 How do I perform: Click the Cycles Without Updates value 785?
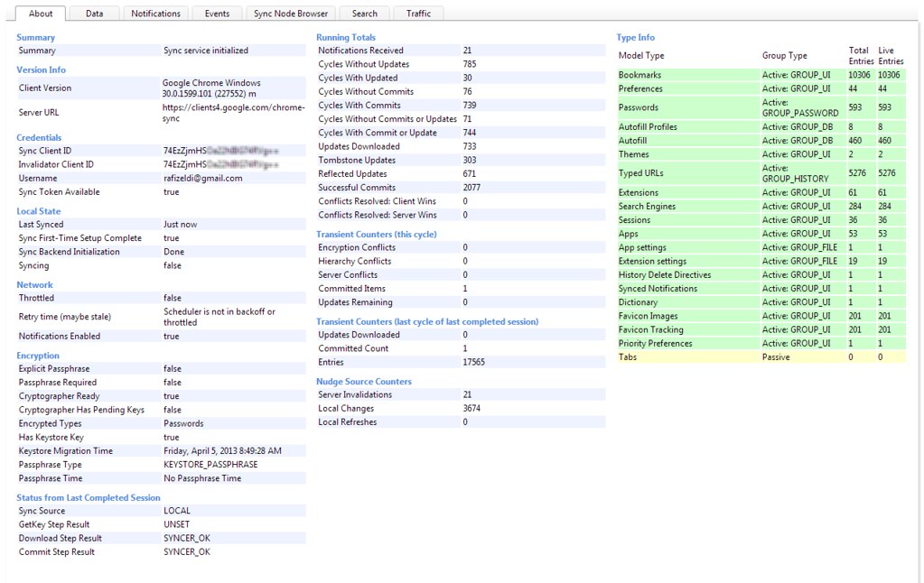pyautogui.click(x=470, y=64)
